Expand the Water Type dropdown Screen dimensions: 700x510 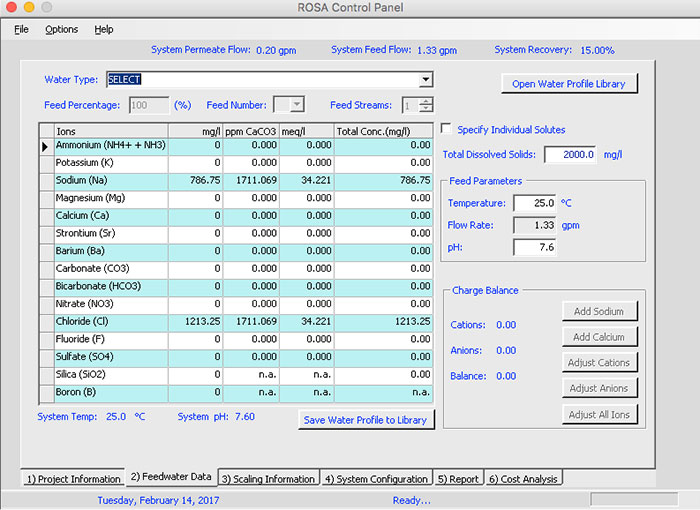(426, 80)
